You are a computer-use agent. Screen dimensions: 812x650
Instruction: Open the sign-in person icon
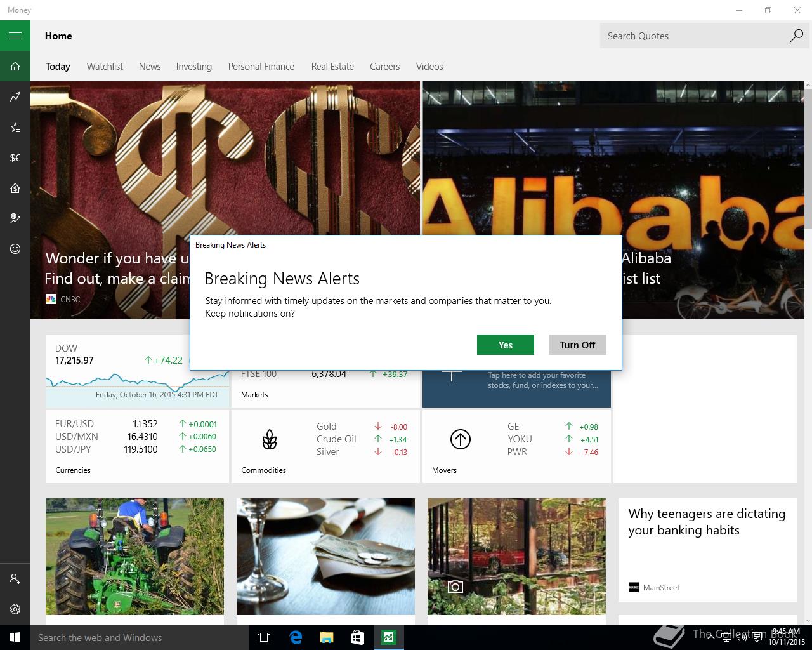[15, 578]
